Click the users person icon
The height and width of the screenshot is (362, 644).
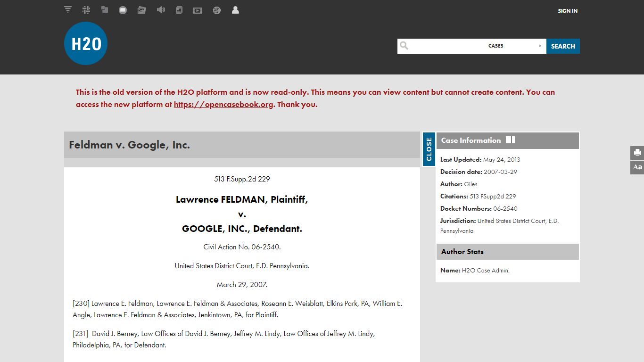[235, 9]
